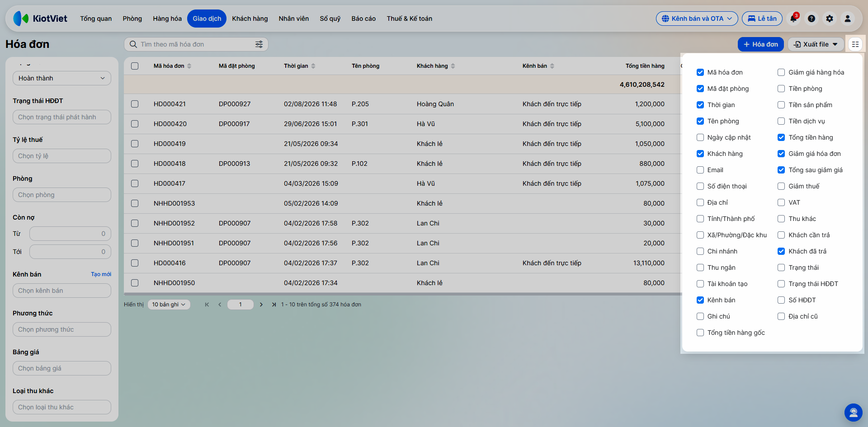Open the 10 bản ghi page-size dropdown
The height and width of the screenshot is (427, 868).
(x=169, y=305)
